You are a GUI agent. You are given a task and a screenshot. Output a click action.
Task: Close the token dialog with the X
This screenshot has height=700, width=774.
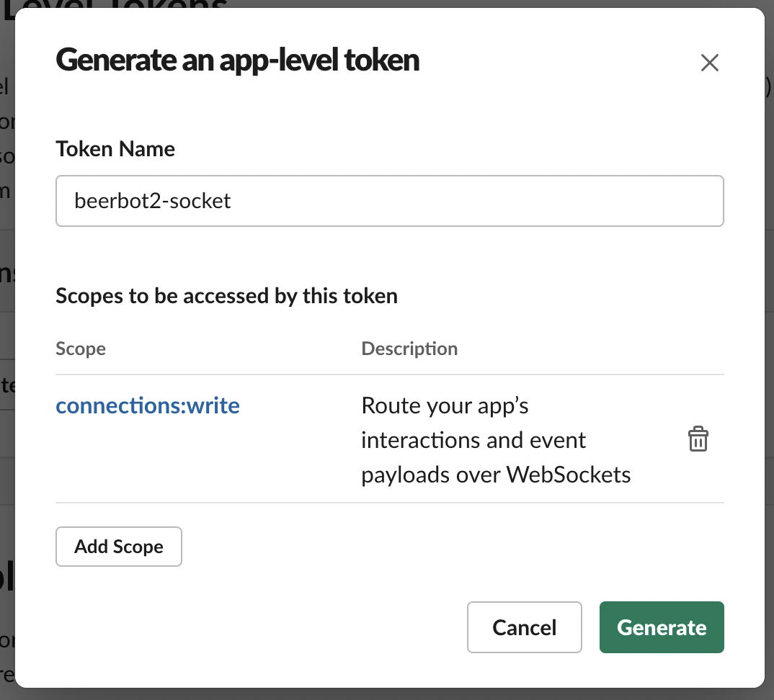(x=710, y=63)
